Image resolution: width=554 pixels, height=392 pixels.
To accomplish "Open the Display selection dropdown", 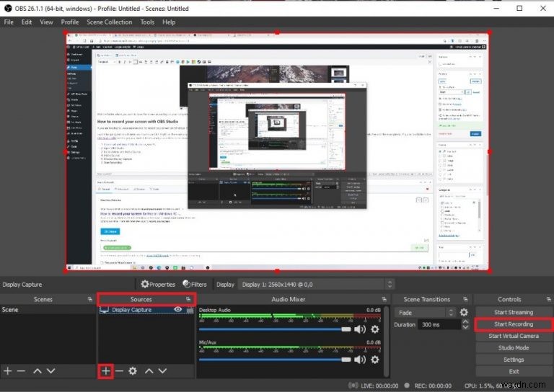I will pos(317,285).
